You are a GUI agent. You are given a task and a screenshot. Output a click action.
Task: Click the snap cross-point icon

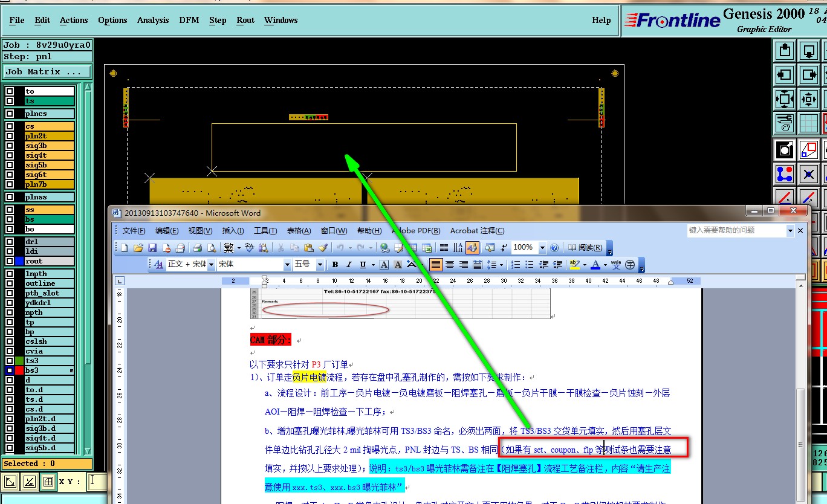pyautogui.click(x=809, y=174)
